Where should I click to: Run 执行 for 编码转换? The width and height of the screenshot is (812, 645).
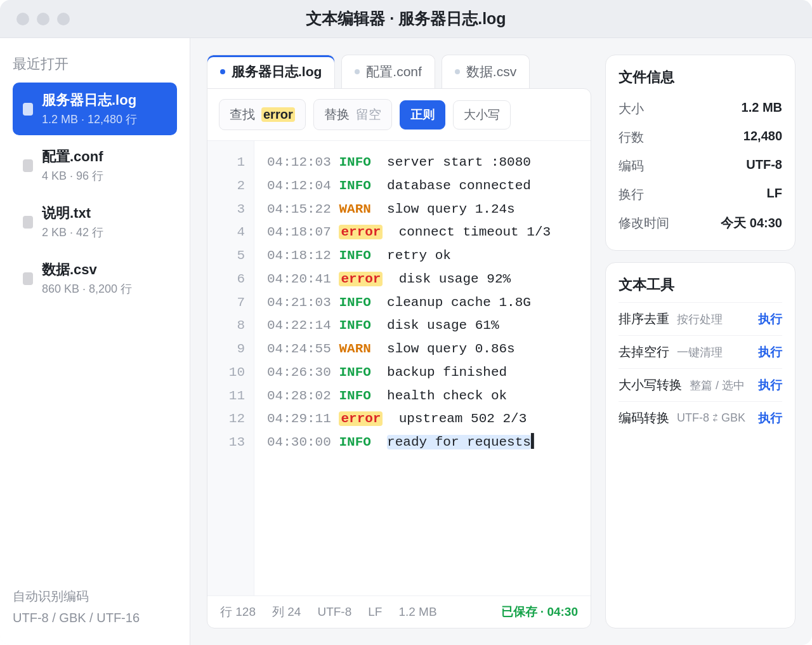[770, 418]
